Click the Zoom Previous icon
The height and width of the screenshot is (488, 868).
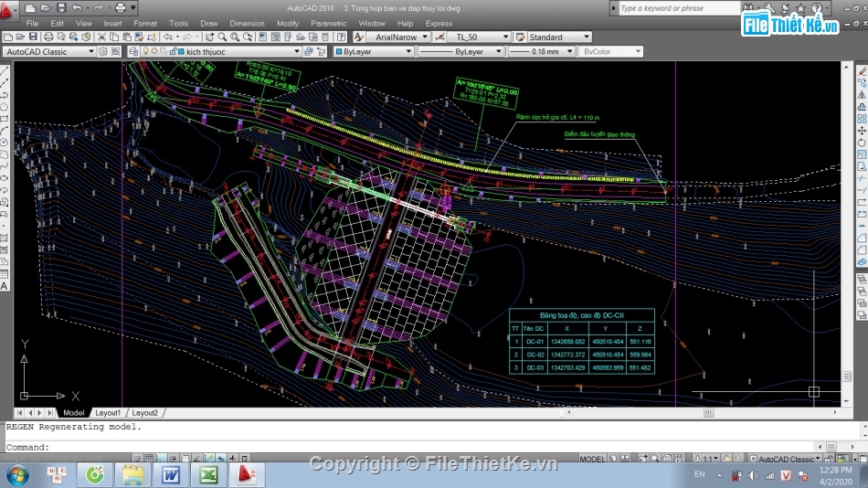click(248, 37)
